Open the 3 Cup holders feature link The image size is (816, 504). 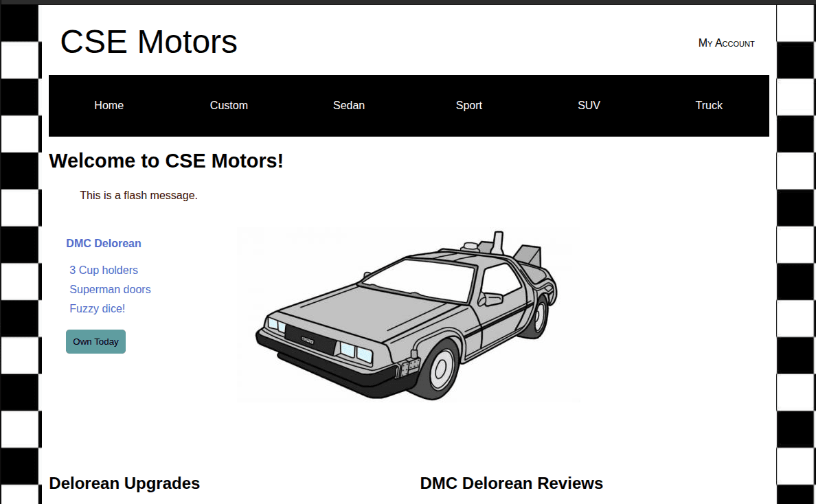(104, 270)
